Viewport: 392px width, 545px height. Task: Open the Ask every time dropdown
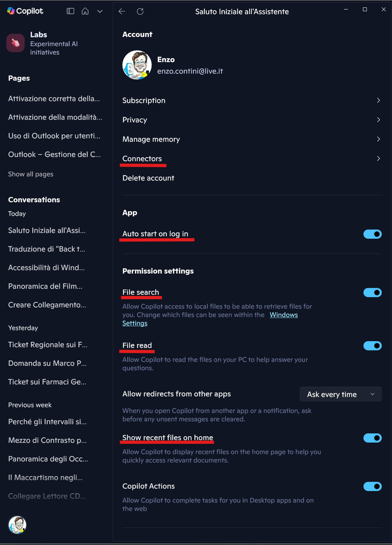[x=340, y=394]
